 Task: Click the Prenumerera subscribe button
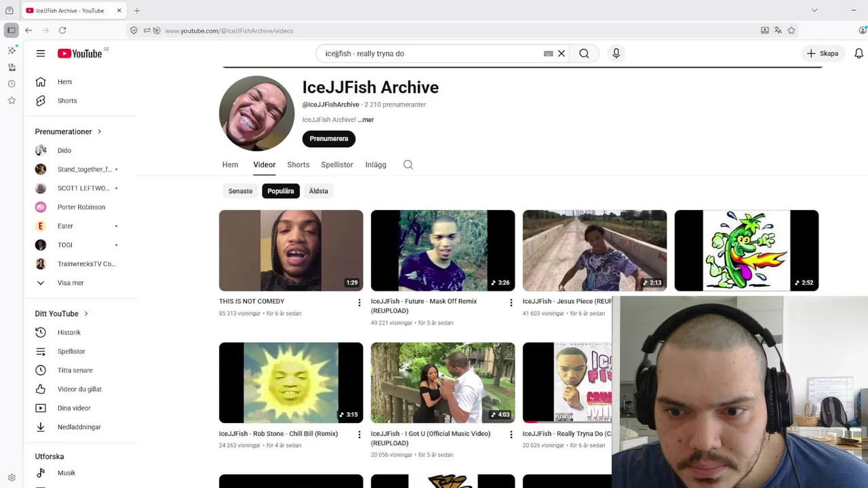pyautogui.click(x=329, y=139)
